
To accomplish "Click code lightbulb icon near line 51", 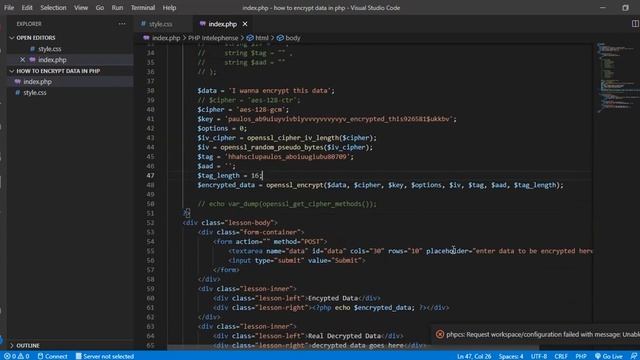I will (x=187, y=212).
